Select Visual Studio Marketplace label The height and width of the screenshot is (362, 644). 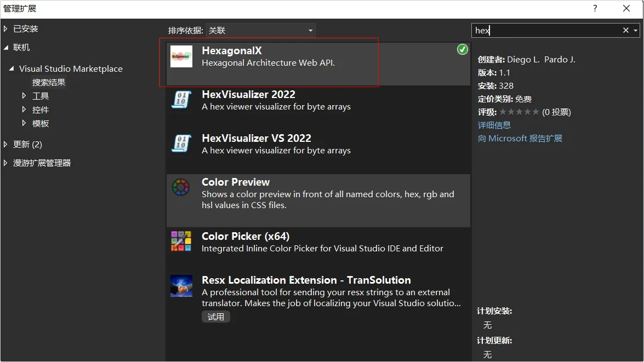(71, 68)
